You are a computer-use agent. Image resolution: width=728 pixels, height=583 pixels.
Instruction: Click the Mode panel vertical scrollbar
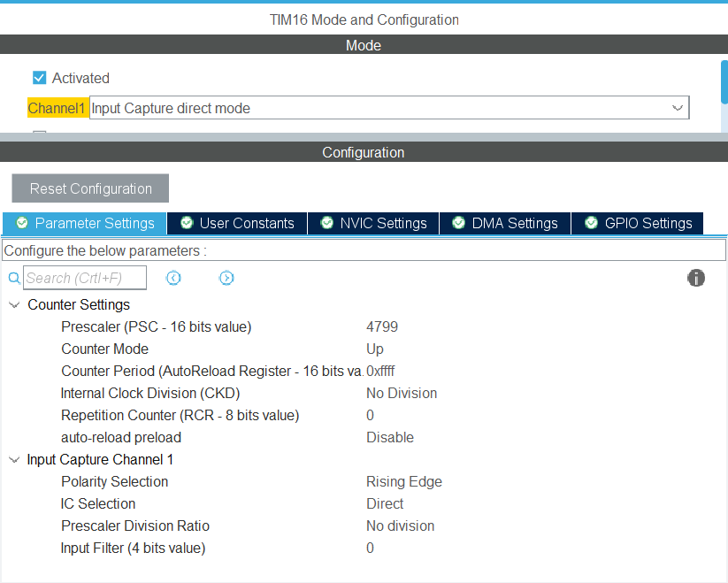[724, 81]
